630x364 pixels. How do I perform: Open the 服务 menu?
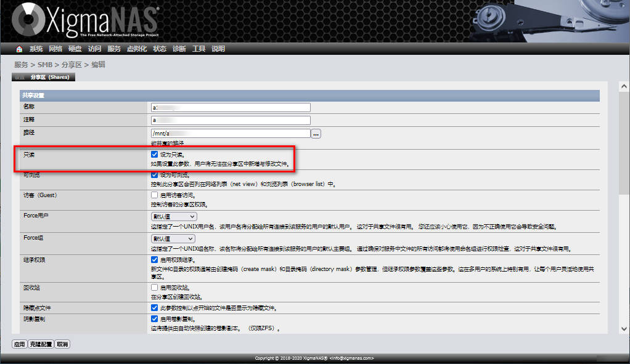point(114,49)
